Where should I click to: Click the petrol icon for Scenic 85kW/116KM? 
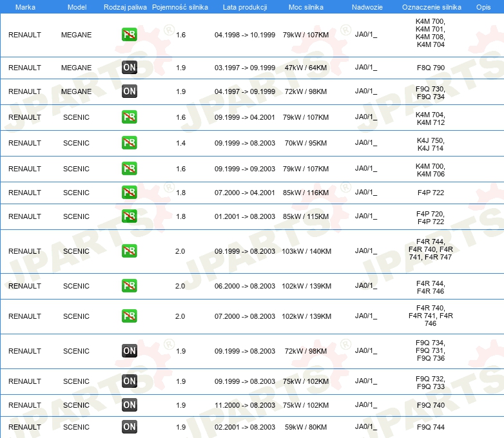[129, 193]
